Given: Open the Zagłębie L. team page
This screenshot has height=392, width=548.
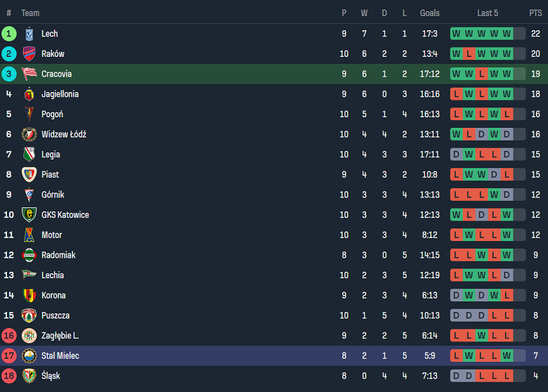Looking at the screenshot, I should (x=60, y=336).
